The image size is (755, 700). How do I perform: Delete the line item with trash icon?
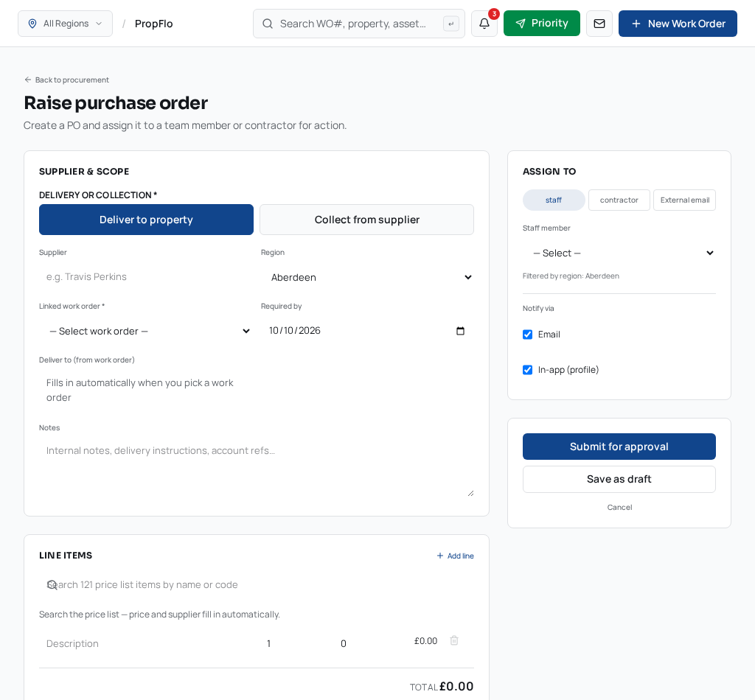pyautogui.click(x=454, y=640)
